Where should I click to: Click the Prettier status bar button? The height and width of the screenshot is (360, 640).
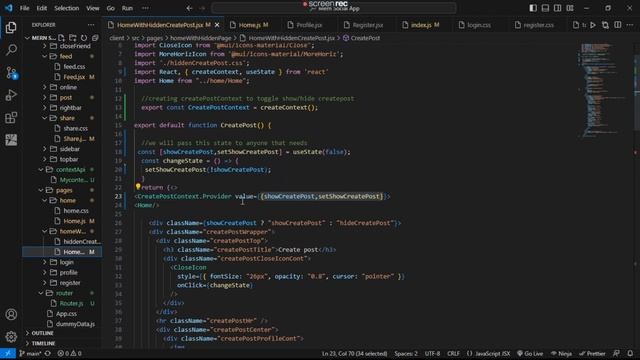click(x=592, y=353)
